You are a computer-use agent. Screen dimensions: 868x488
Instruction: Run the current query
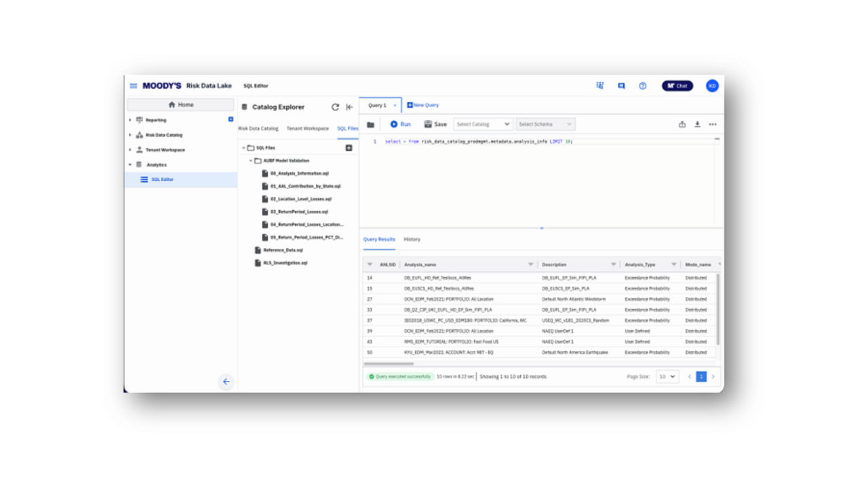(400, 125)
